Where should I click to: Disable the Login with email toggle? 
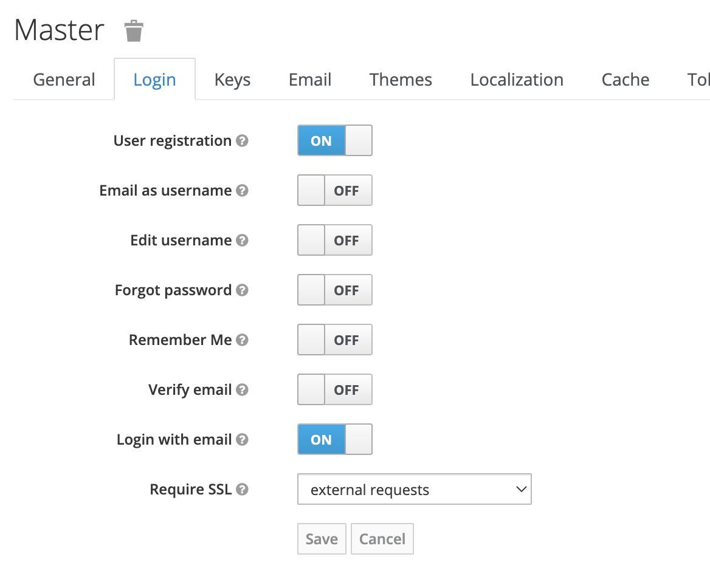334,440
